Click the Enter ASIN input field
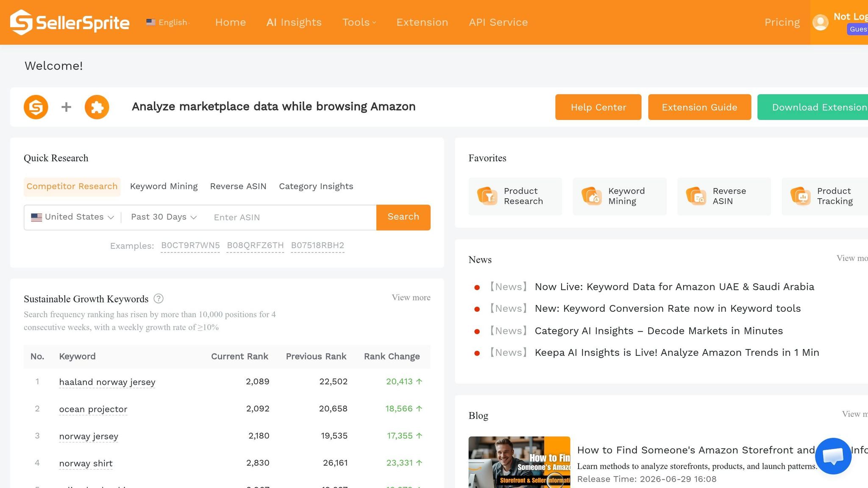 click(x=292, y=217)
